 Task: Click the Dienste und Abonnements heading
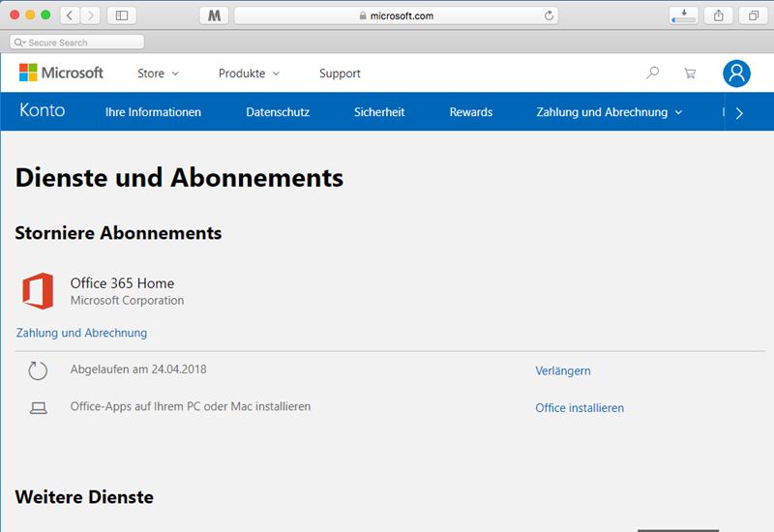click(179, 178)
